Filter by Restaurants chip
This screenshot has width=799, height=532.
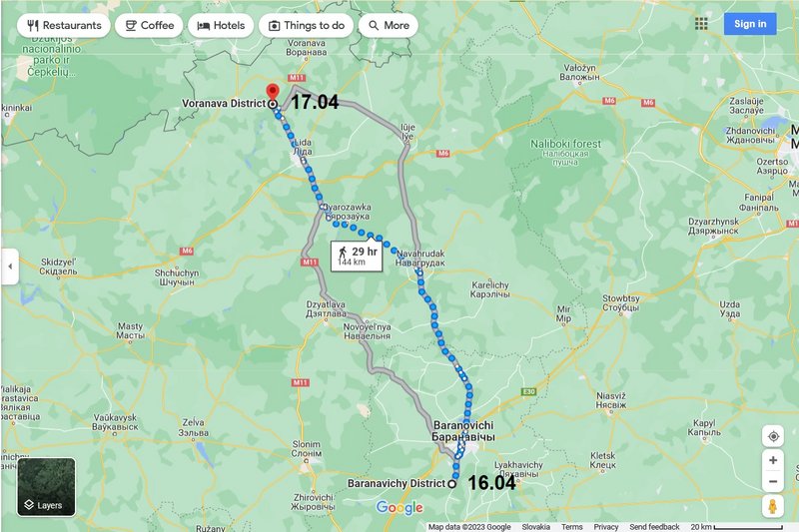[x=64, y=26]
